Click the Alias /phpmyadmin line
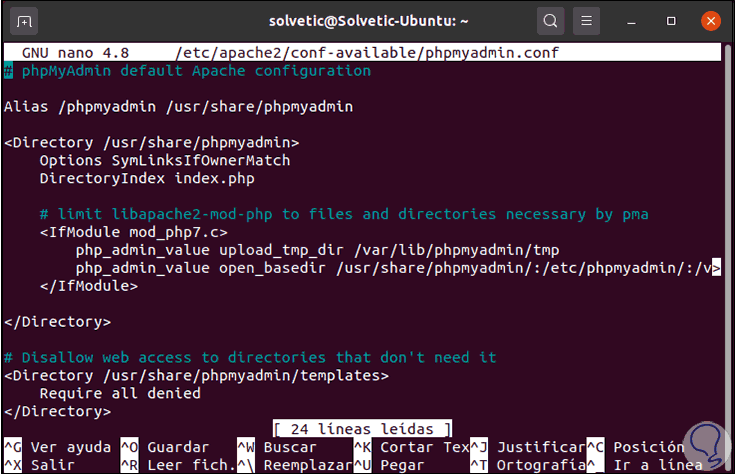Screen dimensions: 736x474 click(178, 107)
